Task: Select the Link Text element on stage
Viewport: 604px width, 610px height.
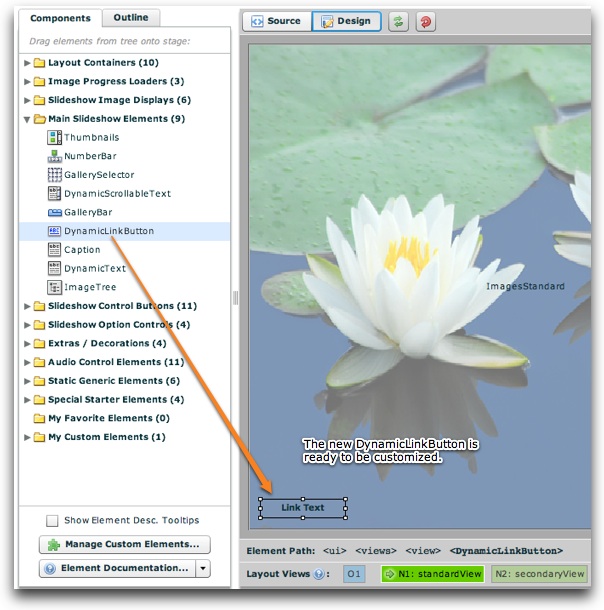Action: 303,508
